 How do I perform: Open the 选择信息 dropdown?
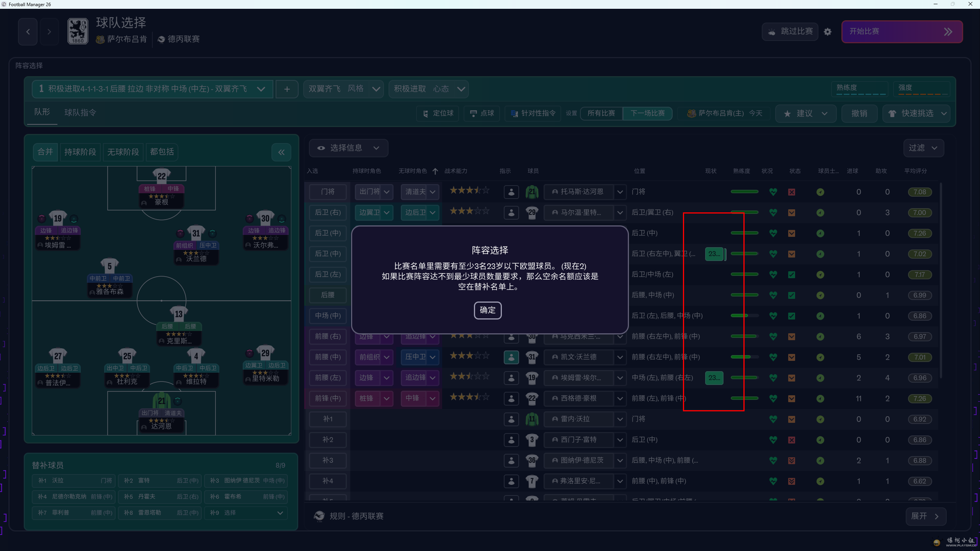coord(348,148)
